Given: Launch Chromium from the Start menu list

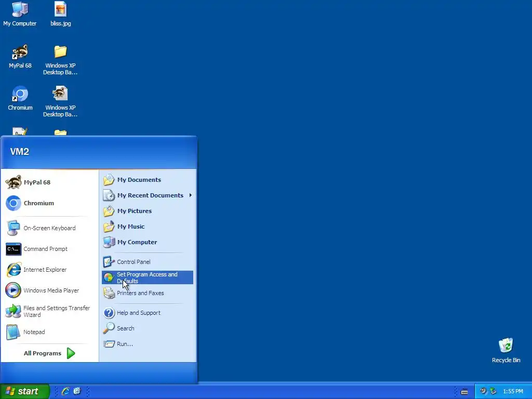Looking at the screenshot, I should click(49, 203).
